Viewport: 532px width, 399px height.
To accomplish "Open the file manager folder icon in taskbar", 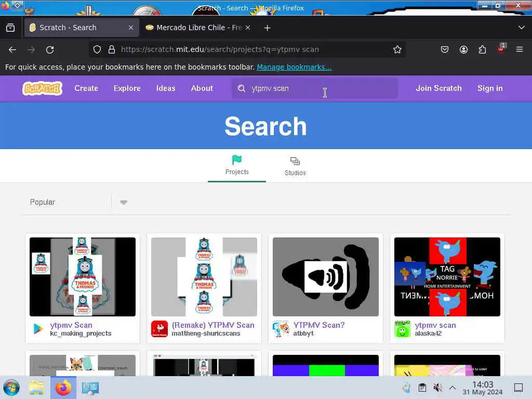I will (x=36, y=388).
